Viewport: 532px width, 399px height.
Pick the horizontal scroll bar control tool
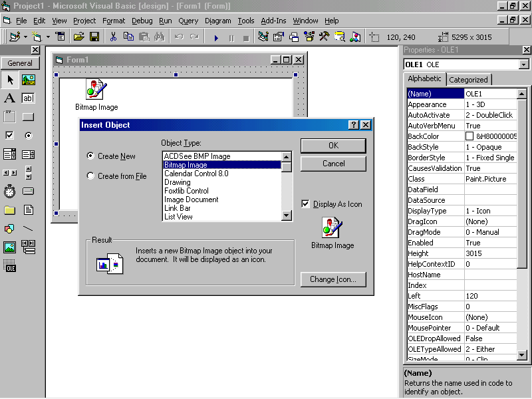coord(10,173)
